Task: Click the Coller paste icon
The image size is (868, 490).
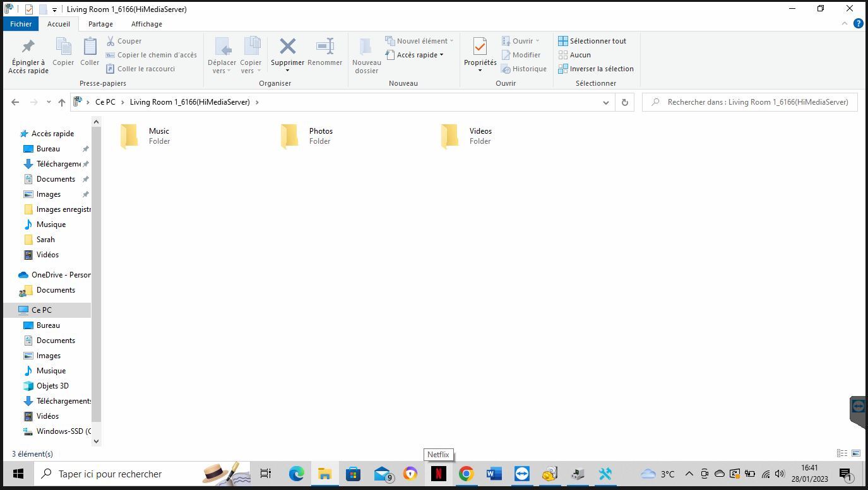Action: (90, 52)
